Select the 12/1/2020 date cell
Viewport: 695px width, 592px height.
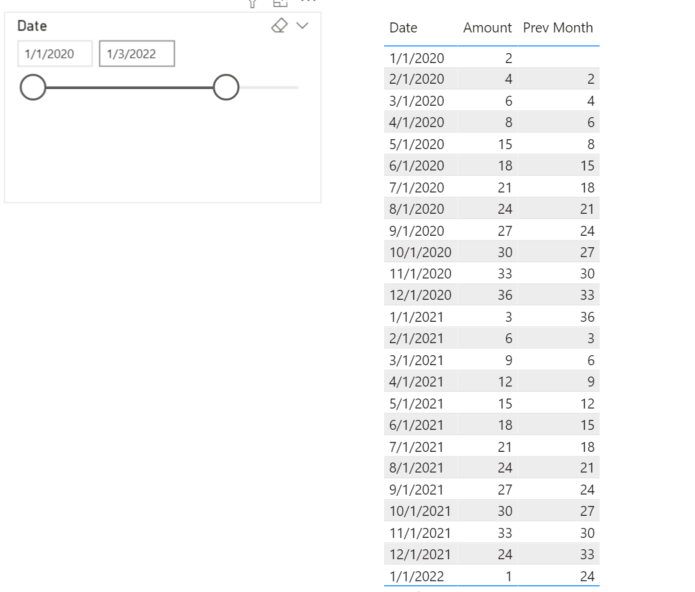point(420,295)
